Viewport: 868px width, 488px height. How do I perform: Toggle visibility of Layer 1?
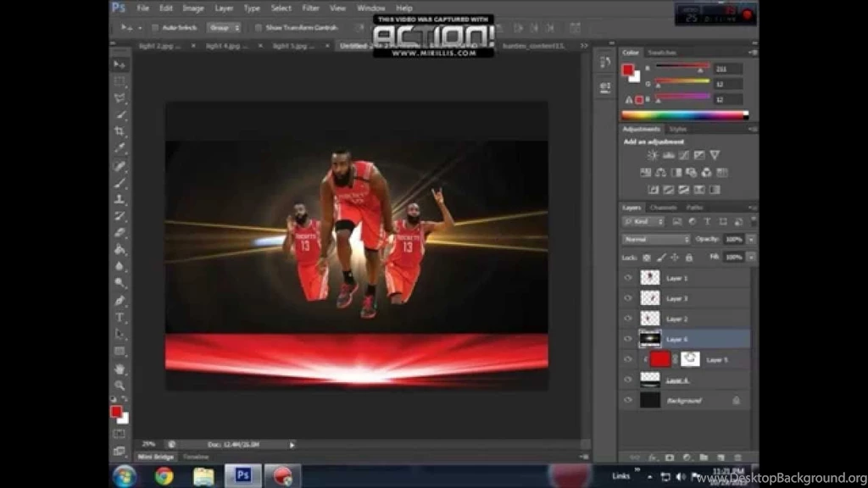click(x=627, y=277)
